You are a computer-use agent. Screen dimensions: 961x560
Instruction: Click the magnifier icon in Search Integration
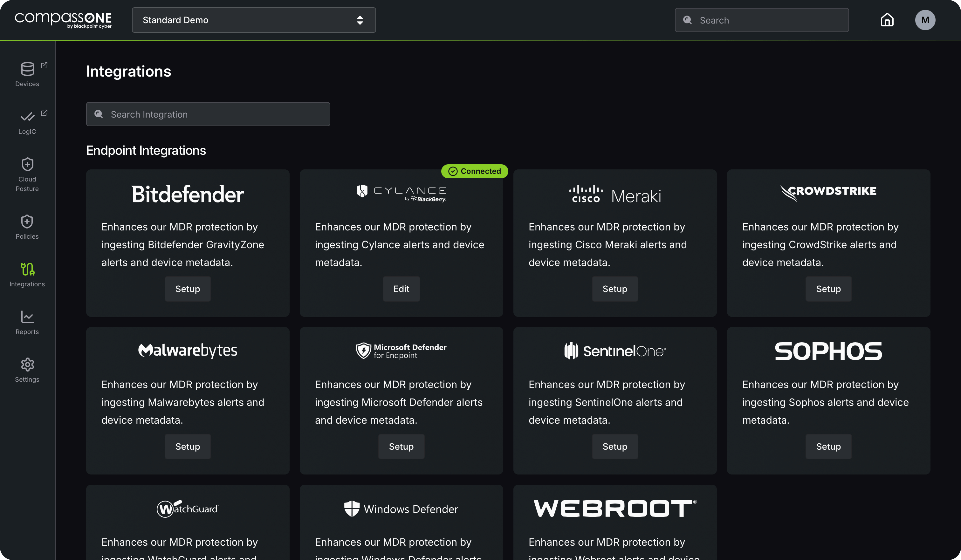tap(99, 114)
